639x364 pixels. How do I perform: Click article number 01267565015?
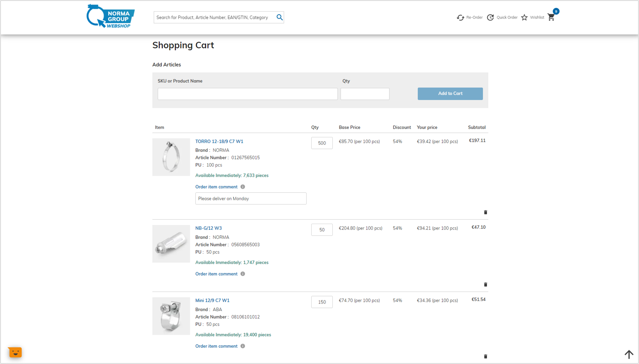(x=245, y=158)
